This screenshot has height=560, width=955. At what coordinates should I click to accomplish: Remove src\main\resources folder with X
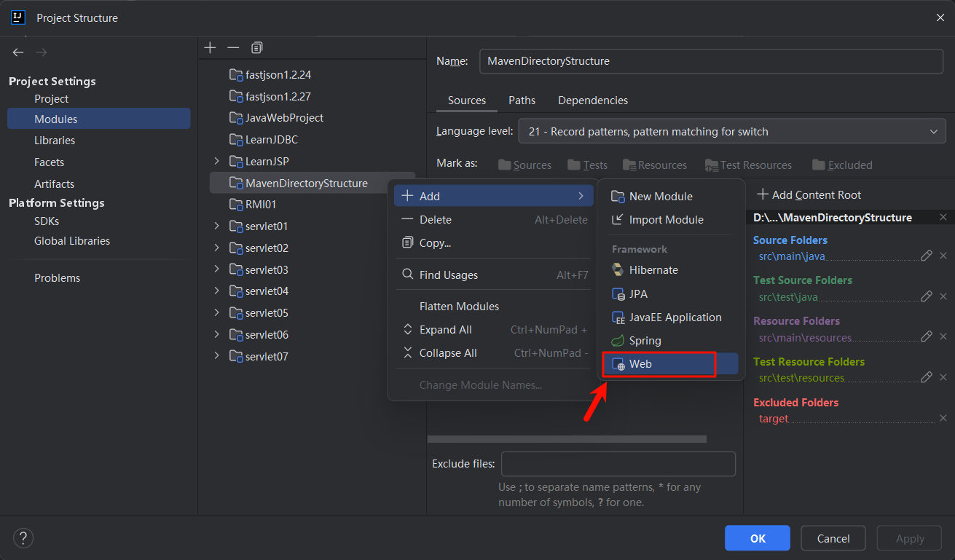[943, 336]
